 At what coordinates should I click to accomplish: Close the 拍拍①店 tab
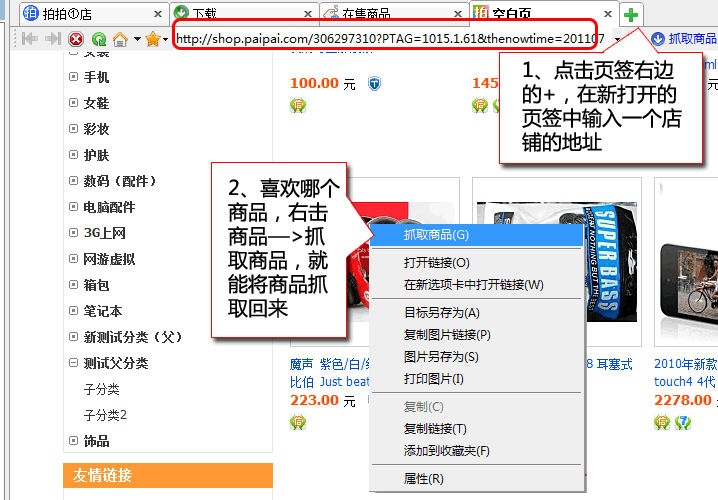tap(158, 14)
